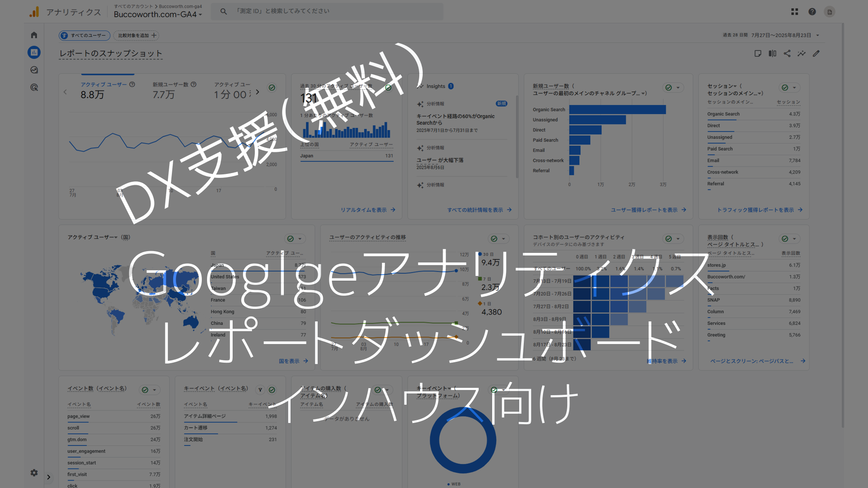Click the compare columns icon in report toolbar
The width and height of the screenshot is (868, 488).
(x=773, y=53)
